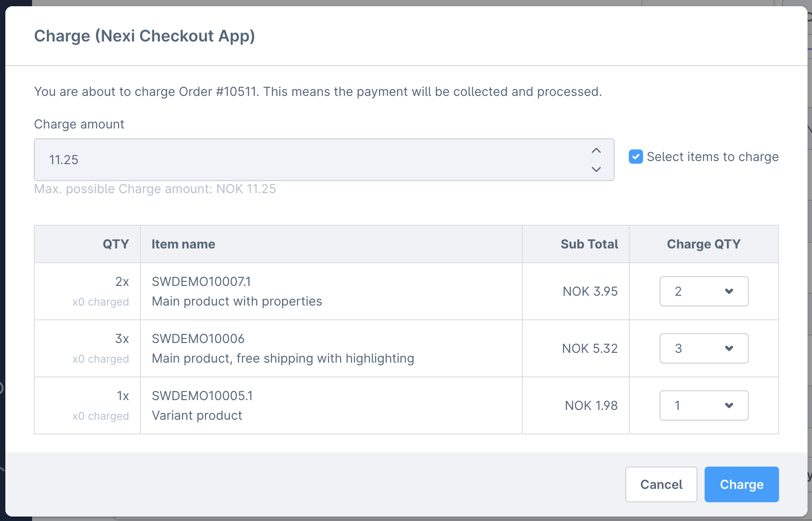Click the SWDEMO10006 item number
812x521 pixels.
tap(198, 339)
